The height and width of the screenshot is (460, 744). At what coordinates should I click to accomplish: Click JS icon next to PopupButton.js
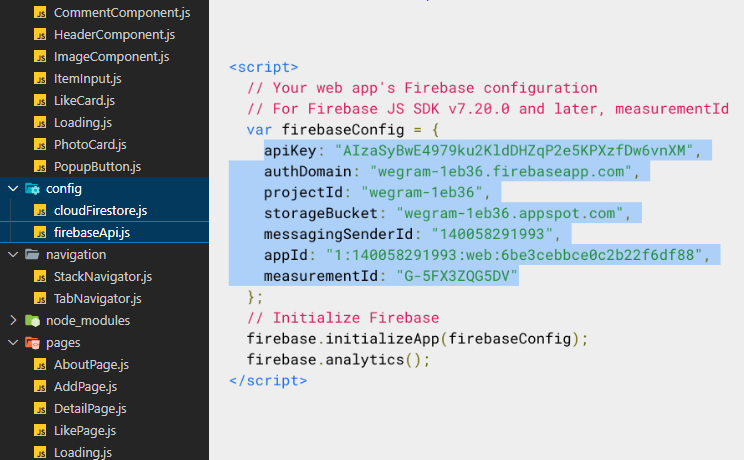pos(40,167)
